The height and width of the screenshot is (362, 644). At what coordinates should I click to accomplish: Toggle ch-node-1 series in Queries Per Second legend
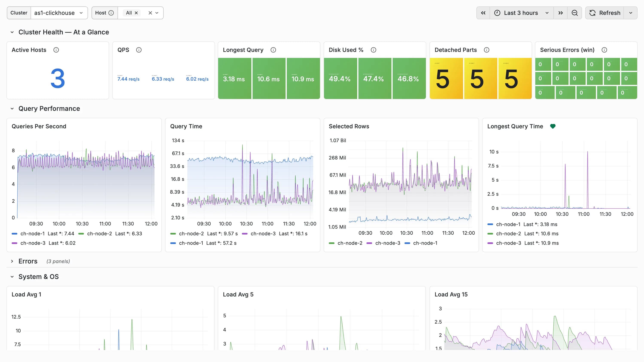pyautogui.click(x=32, y=234)
